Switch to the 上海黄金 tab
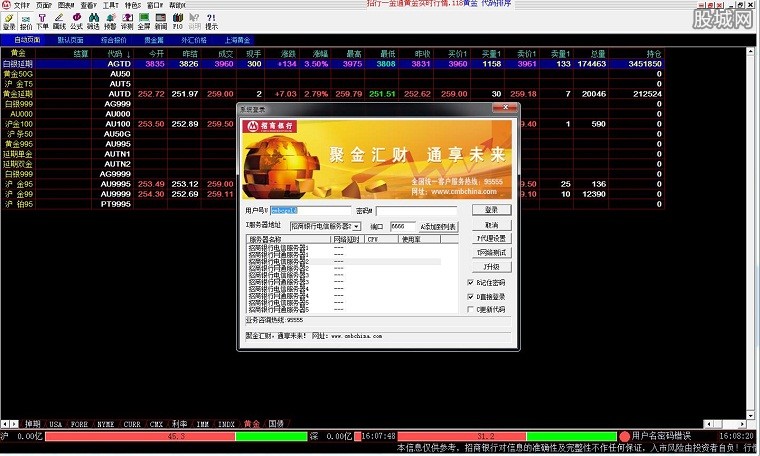Image resolution: width=760 pixels, height=456 pixels. point(238,40)
